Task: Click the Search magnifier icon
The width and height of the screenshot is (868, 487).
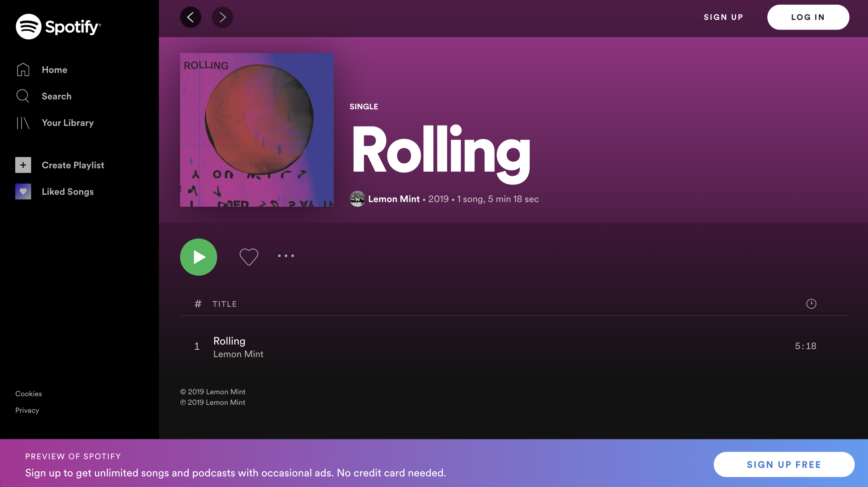Action: (23, 96)
